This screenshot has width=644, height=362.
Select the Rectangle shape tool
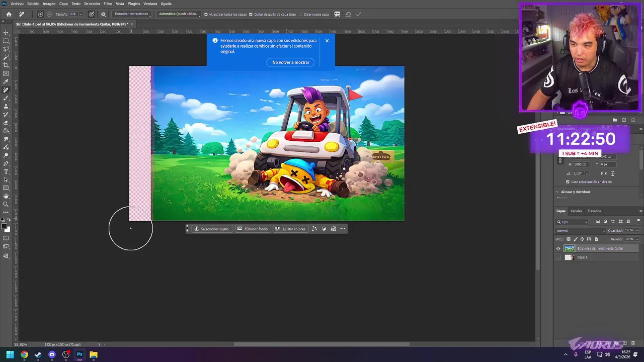[x=6, y=188]
